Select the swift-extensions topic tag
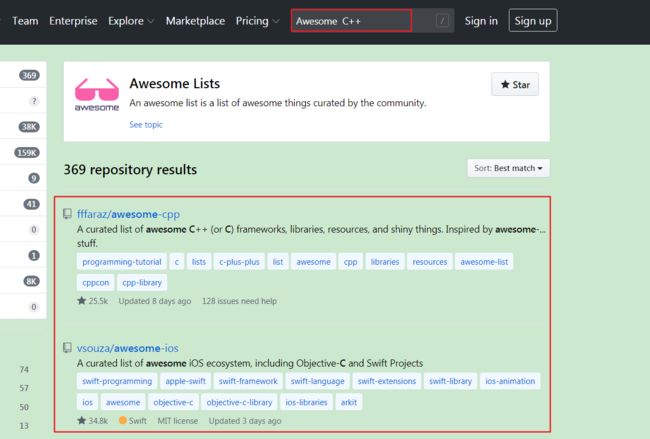This screenshot has height=439, width=650. coord(386,381)
